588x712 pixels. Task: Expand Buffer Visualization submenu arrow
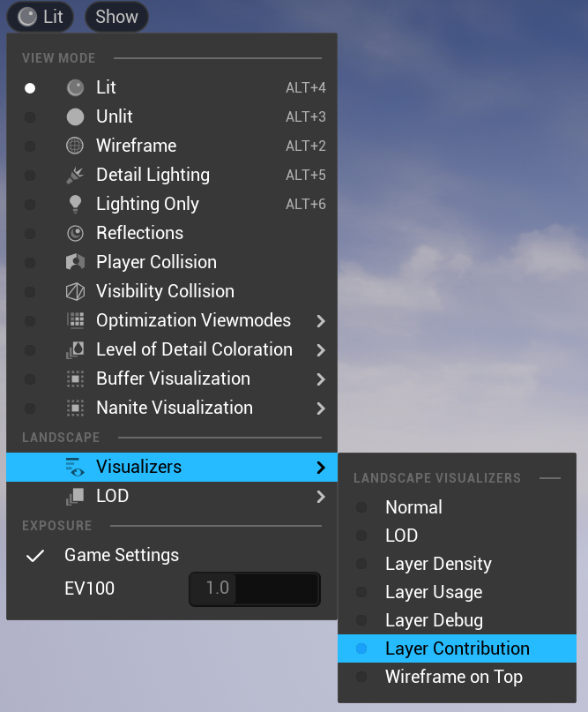point(321,379)
